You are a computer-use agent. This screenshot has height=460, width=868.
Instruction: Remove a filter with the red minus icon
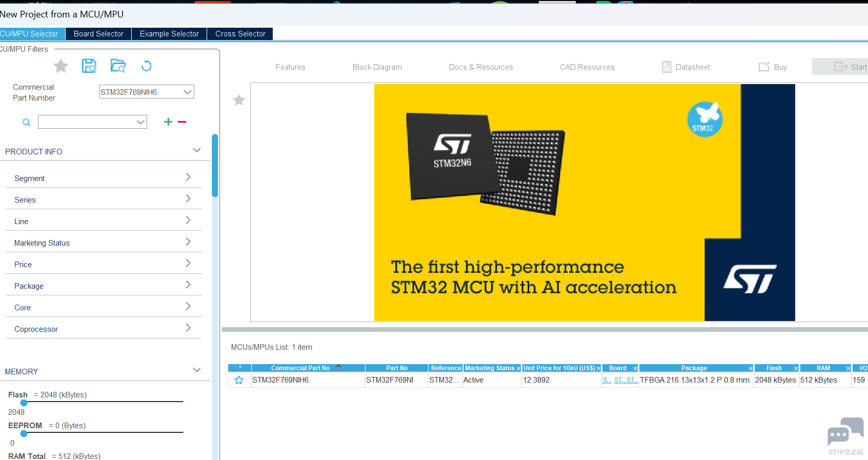point(182,122)
